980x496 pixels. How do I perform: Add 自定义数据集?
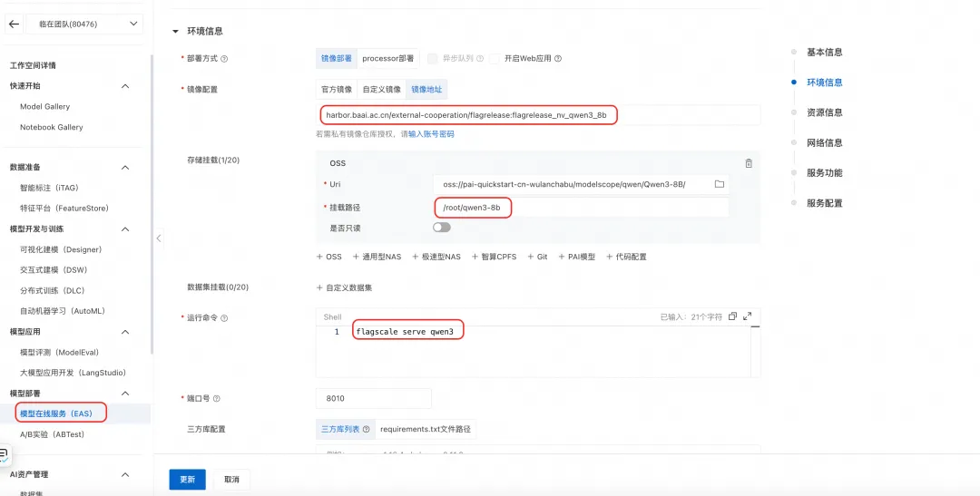pos(345,288)
